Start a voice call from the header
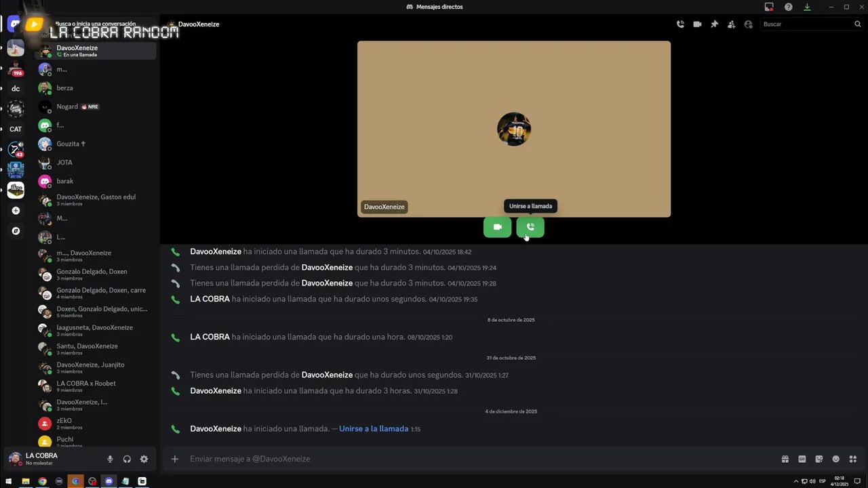Image resolution: width=868 pixels, height=488 pixels. coord(680,24)
